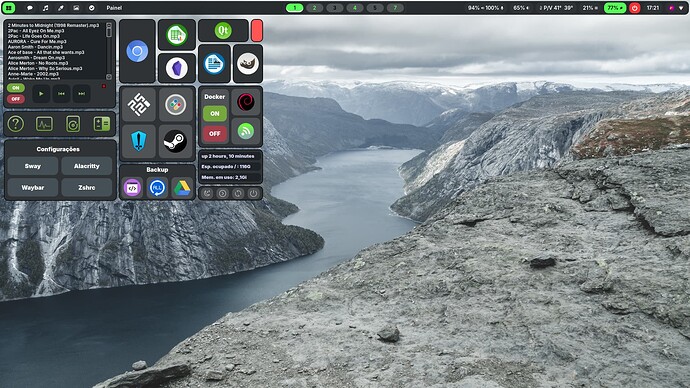Select "Anne-Marie - 2002.mp3"
The height and width of the screenshot is (388, 690).
click(x=33, y=74)
